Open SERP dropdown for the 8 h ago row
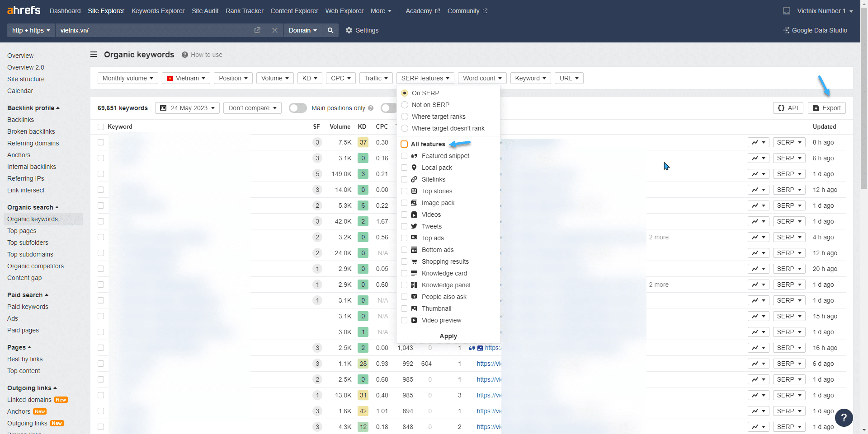 coord(789,142)
